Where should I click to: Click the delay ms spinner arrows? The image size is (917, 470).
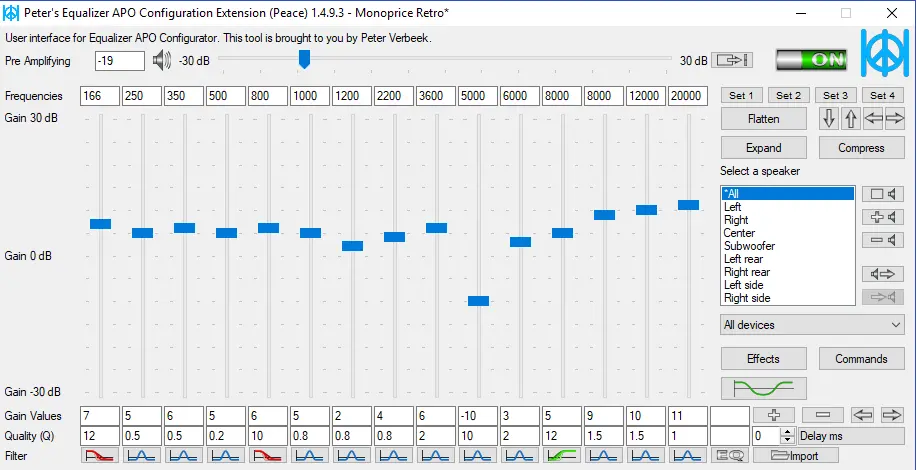[787, 436]
